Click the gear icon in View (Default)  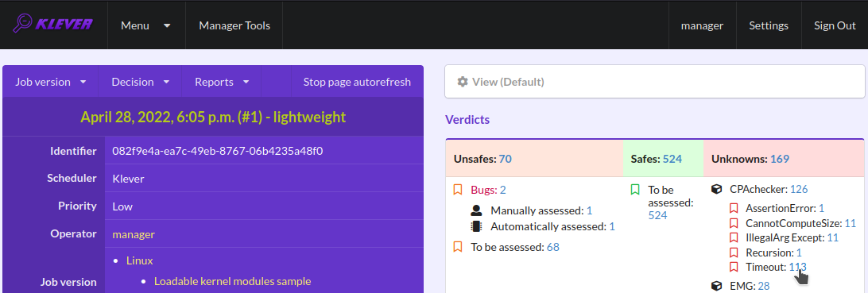463,82
